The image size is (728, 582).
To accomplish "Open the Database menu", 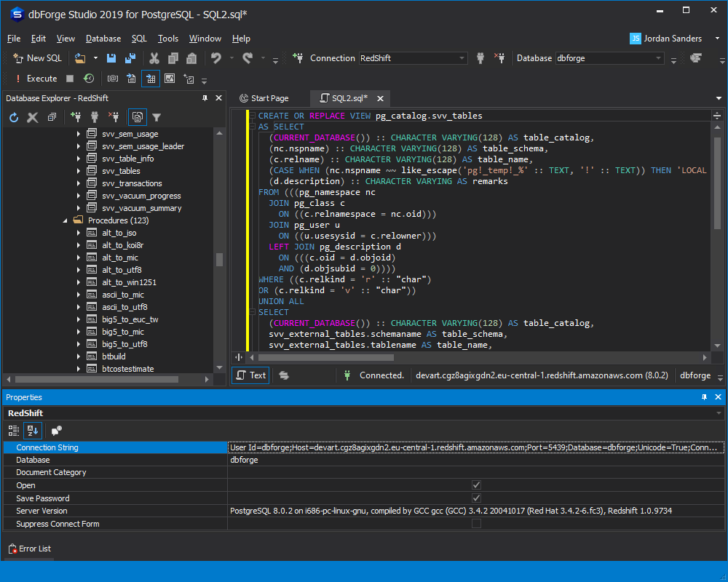I will (x=103, y=39).
